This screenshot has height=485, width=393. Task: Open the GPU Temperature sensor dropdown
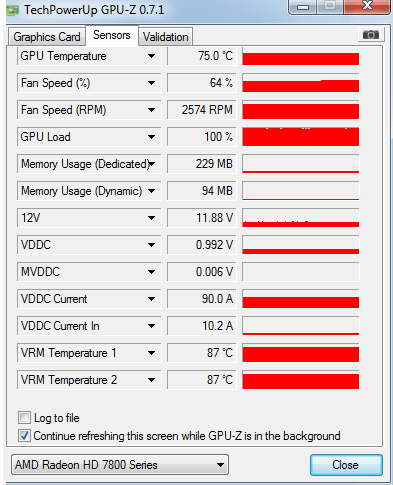click(151, 56)
